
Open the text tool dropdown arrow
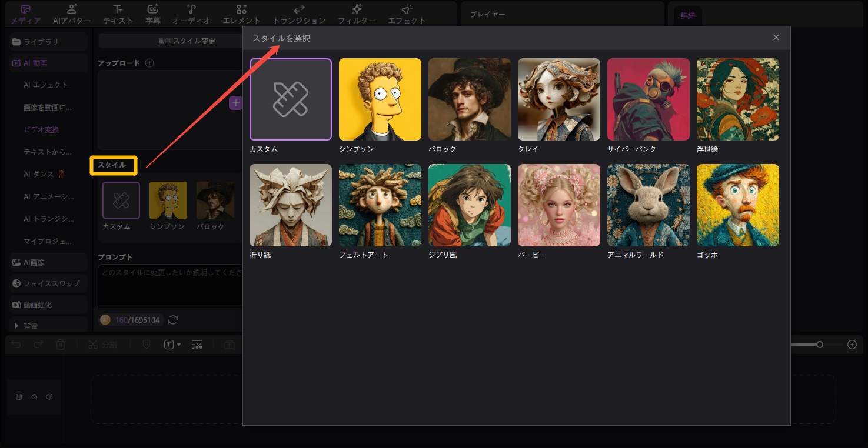click(x=179, y=345)
